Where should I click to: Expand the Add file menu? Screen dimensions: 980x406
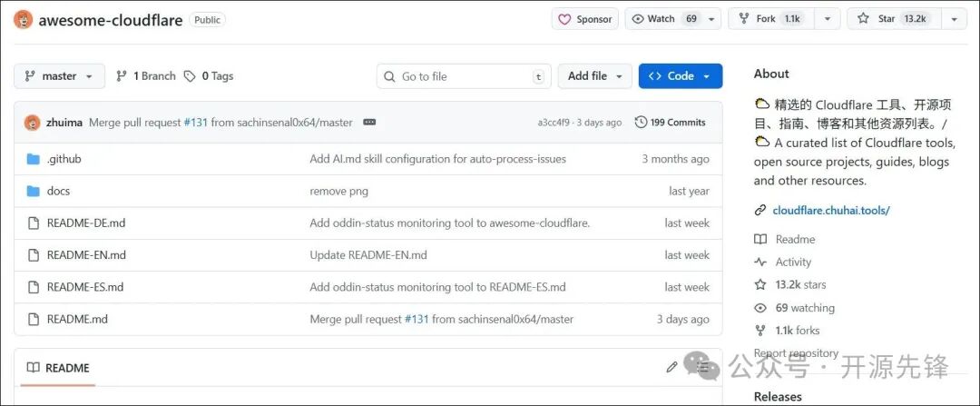point(594,76)
